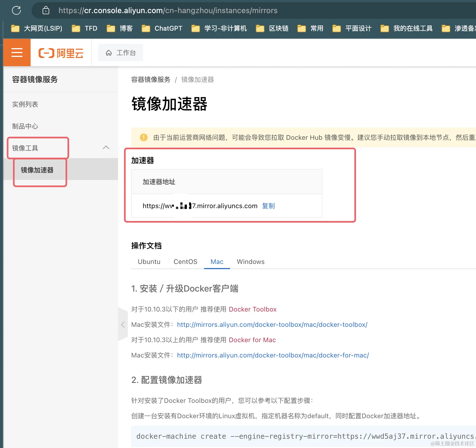Click the 镜像加速器 breadcrumb text
The height and width of the screenshot is (448, 476).
198,80
